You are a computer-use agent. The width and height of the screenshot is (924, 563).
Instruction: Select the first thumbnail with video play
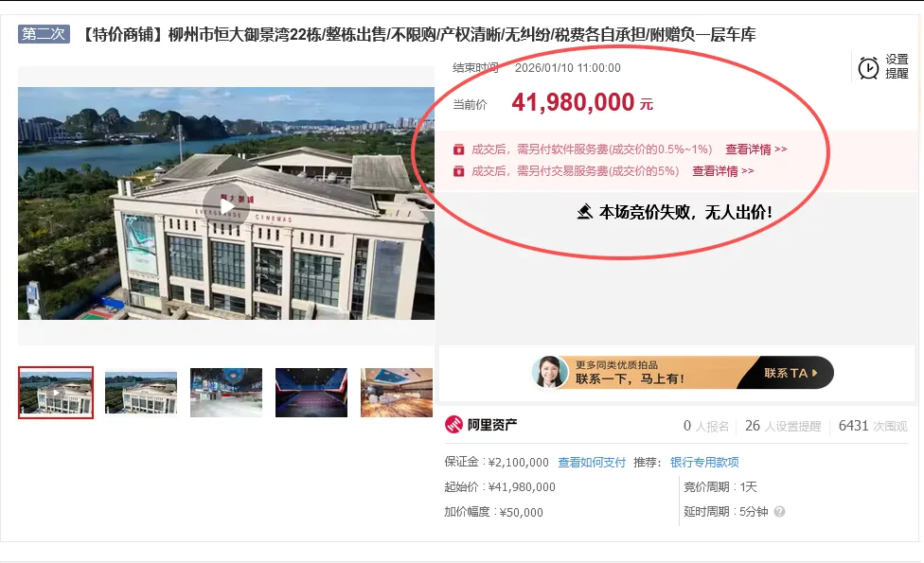(56, 393)
